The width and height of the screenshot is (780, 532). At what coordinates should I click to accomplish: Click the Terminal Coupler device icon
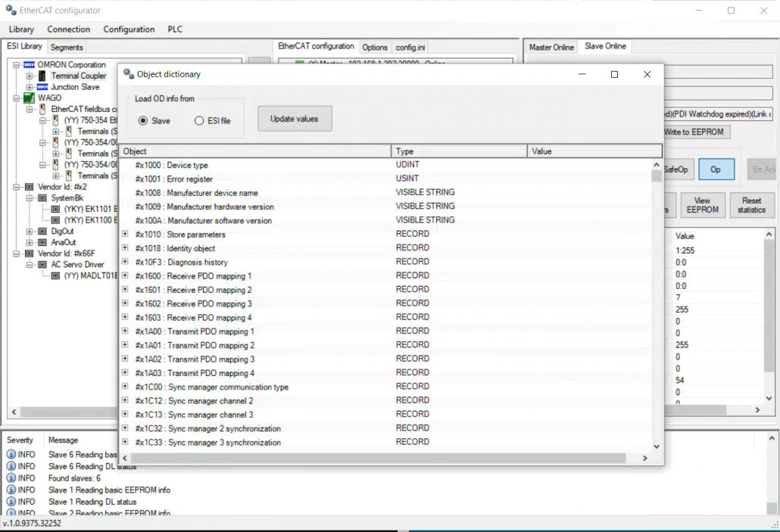click(42, 76)
